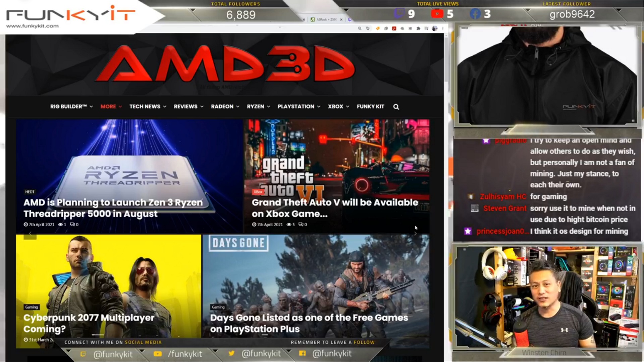The width and height of the screenshot is (644, 362).
Task: Click the Facebook icon in live views
Action: tap(475, 14)
